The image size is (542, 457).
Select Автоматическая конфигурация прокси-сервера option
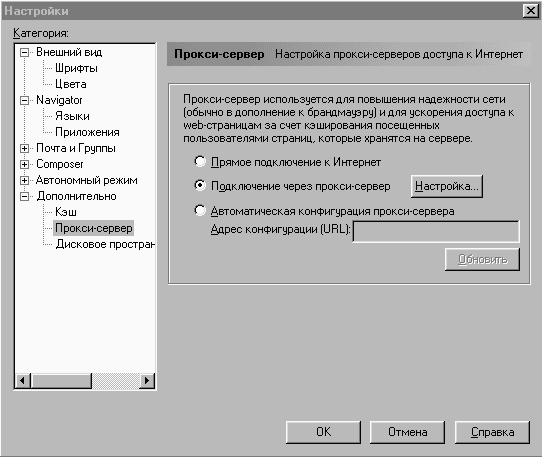pos(200,210)
